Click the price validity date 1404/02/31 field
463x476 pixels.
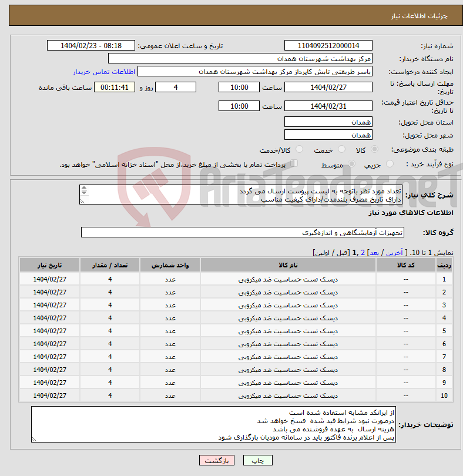tap(328, 106)
